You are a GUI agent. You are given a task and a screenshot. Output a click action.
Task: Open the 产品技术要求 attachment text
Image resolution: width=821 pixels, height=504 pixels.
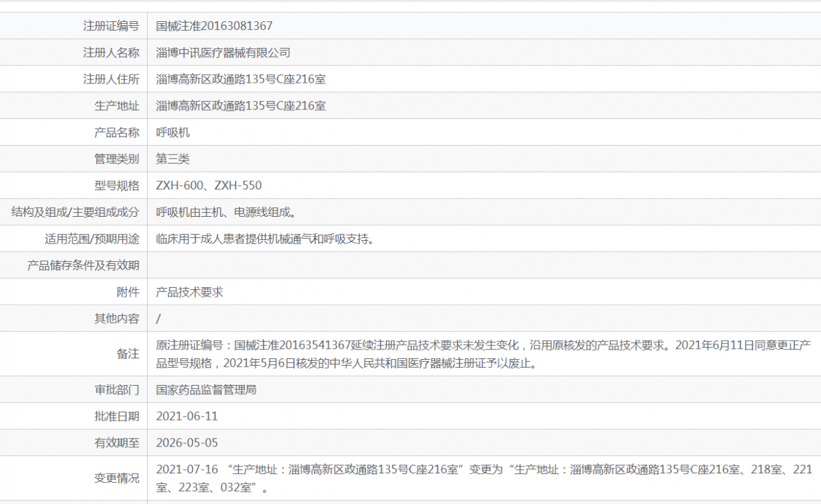click(x=190, y=293)
